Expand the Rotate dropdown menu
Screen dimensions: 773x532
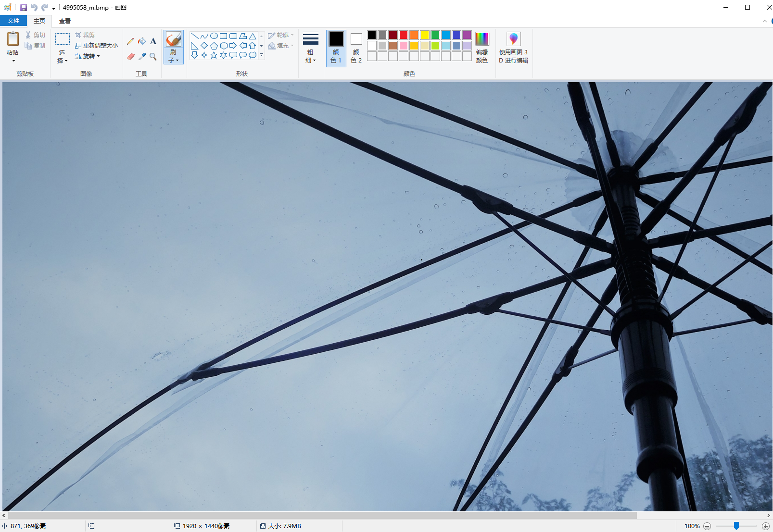(x=88, y=56)
